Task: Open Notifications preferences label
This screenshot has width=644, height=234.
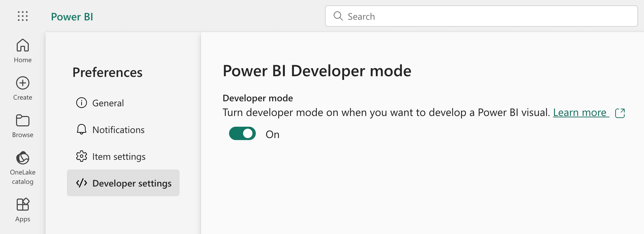Action: tap(118, 130)
